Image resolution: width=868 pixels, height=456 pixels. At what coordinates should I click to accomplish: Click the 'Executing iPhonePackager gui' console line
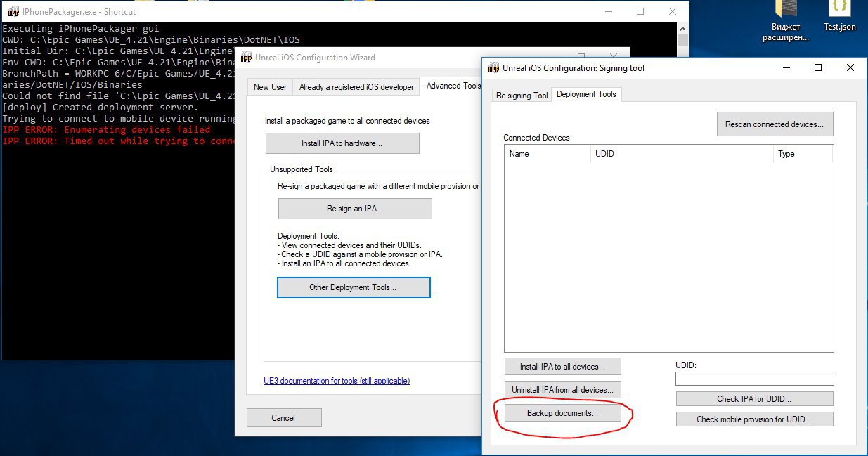[81, 29]
